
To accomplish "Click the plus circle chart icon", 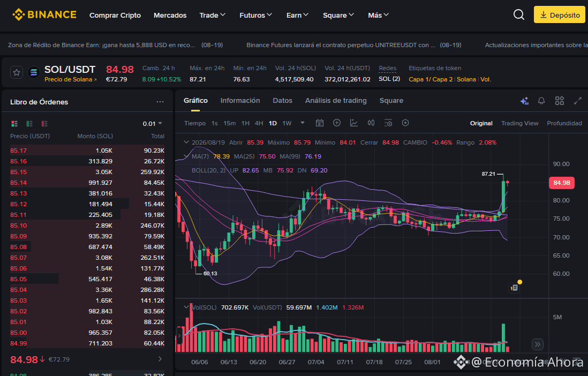I will pyautogui.click(x=337, y=123).
